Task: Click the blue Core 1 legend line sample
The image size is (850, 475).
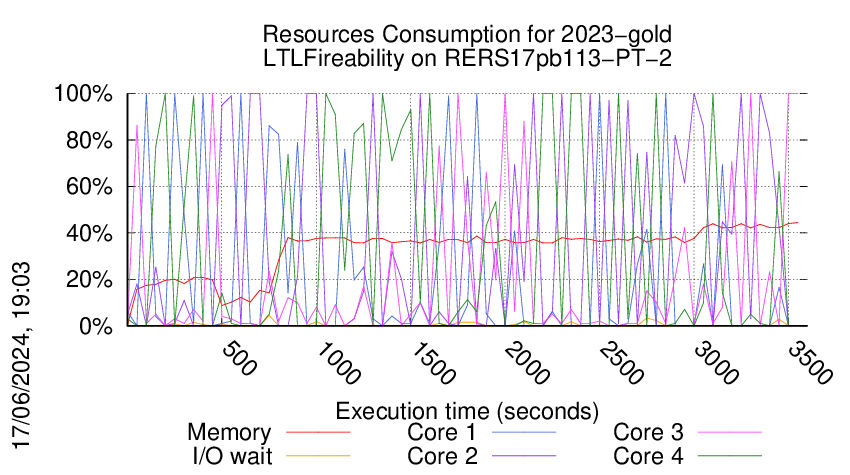Action: click(x=524, y=433)
